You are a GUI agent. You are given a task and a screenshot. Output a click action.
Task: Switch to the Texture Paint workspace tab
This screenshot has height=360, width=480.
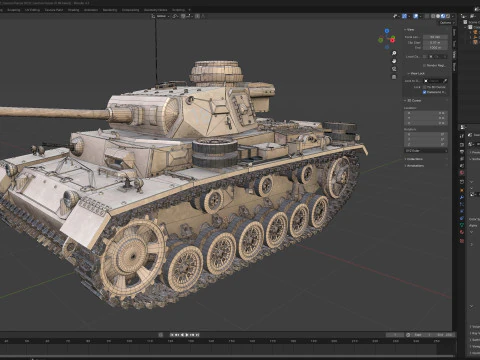[x=54, y=10]
